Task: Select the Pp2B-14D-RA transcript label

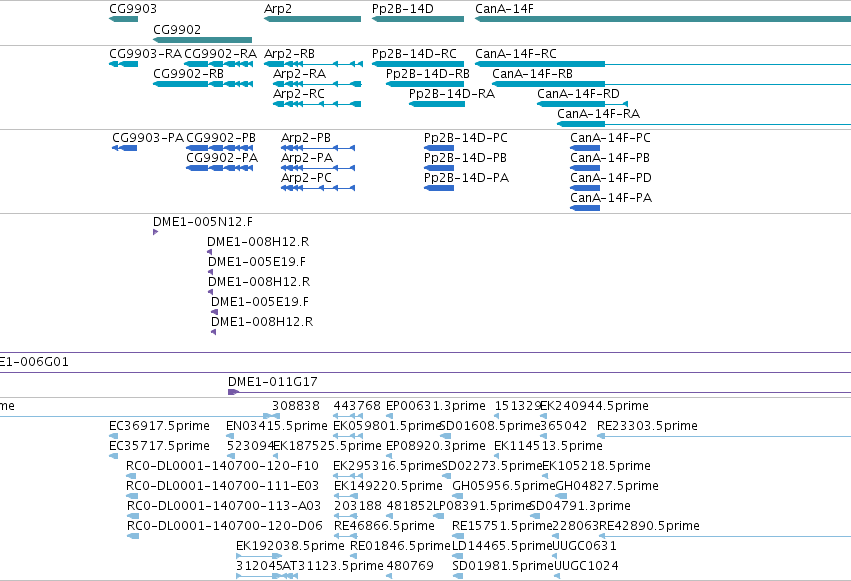Action: click(452, 94)
